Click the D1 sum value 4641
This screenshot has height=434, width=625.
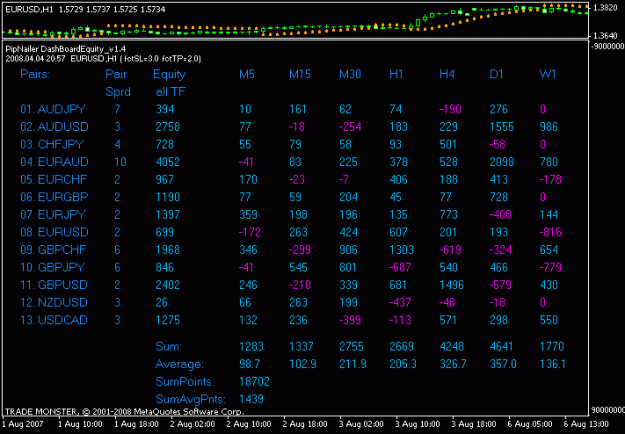[501, 346]
